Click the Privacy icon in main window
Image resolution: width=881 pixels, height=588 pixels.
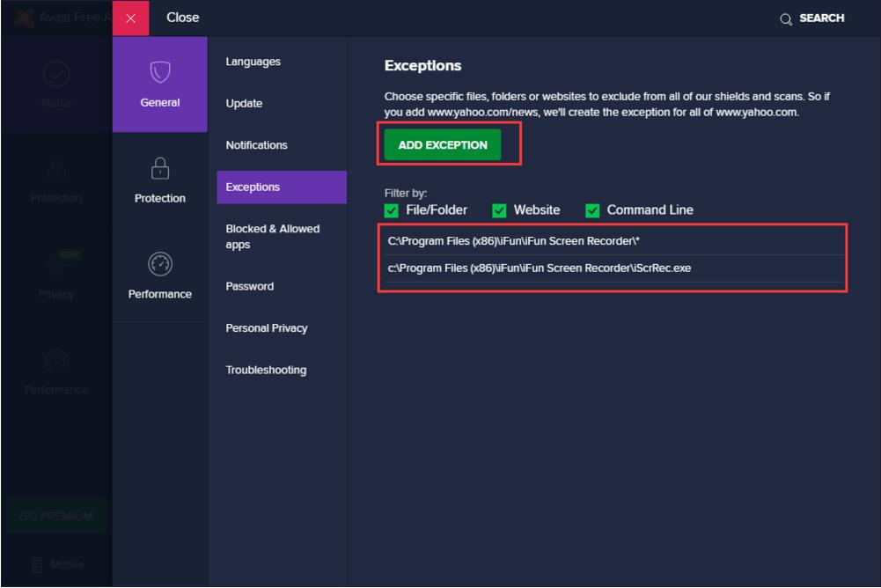[56, 265]
